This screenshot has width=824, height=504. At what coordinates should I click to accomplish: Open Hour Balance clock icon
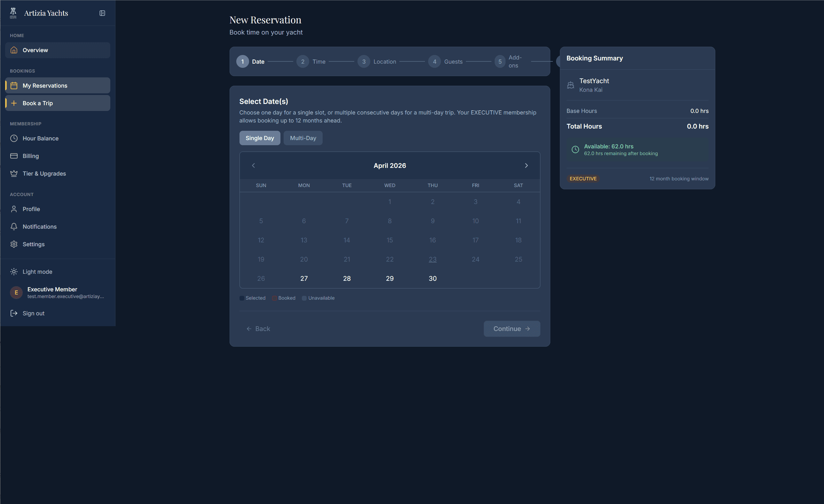tap(14, 138)
